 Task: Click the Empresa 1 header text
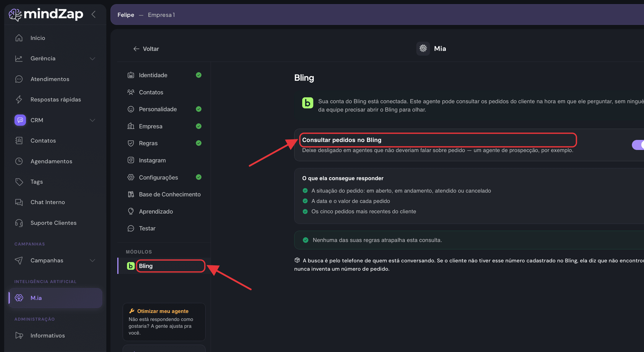point(162,15)
